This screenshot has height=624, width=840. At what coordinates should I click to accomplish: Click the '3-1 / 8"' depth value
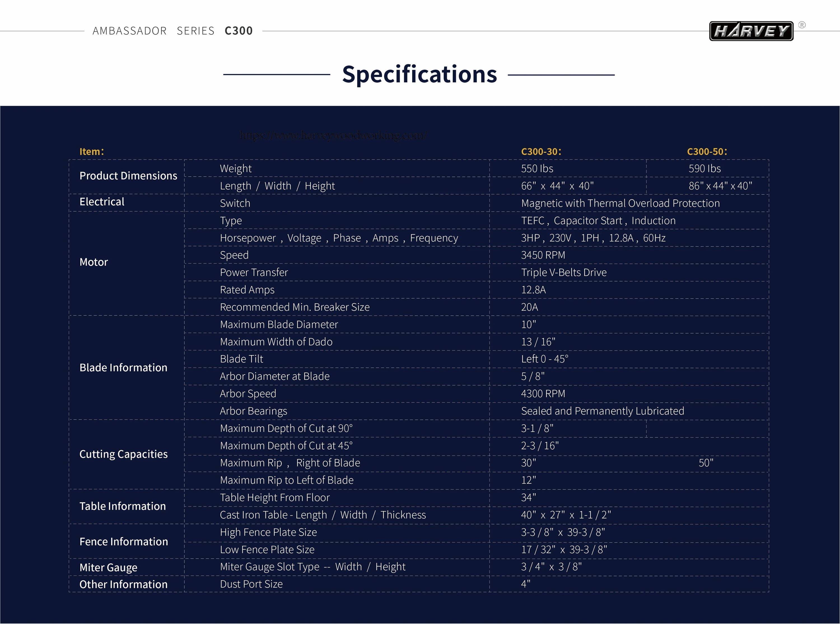click(x=537, y=428)
